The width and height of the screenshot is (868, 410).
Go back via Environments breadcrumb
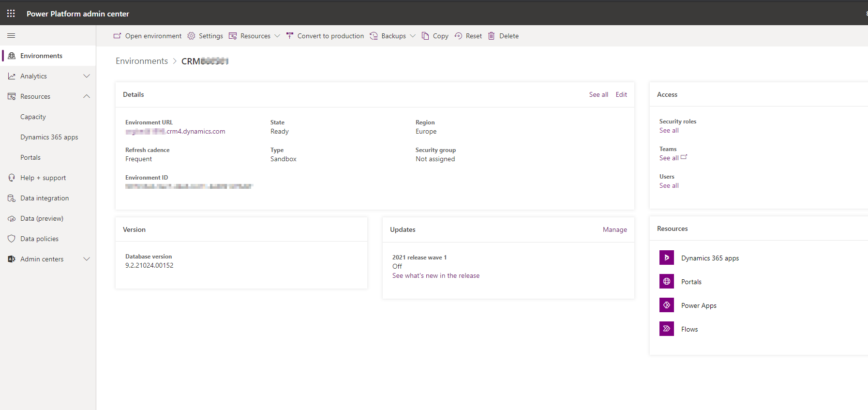pos(142,61)
